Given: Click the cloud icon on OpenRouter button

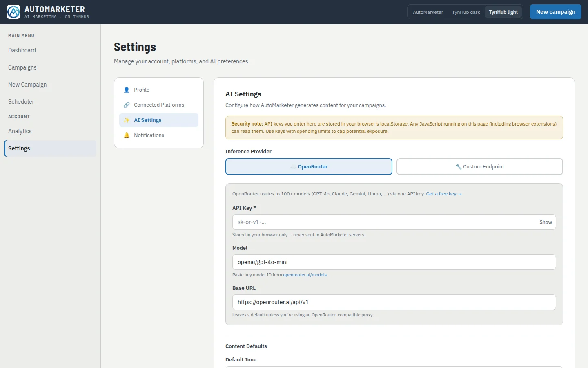Looking at the screenshot, I should pos(293,167).
